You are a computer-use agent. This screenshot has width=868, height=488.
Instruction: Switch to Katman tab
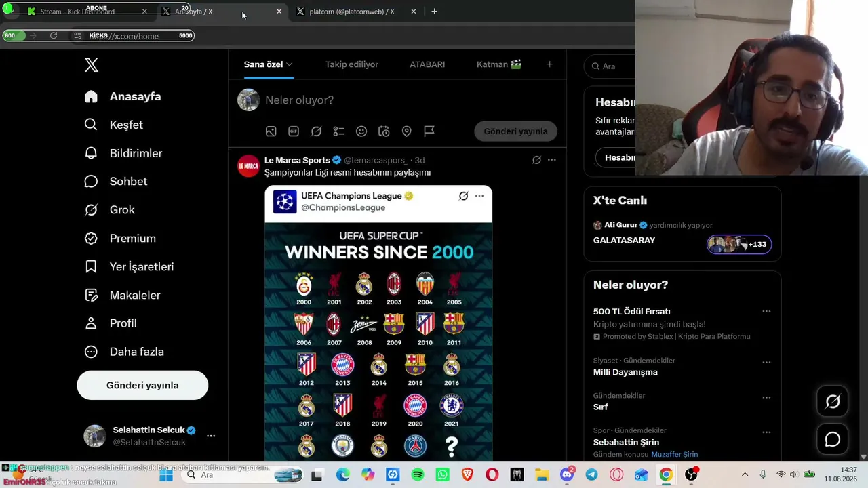click(499, 64)
